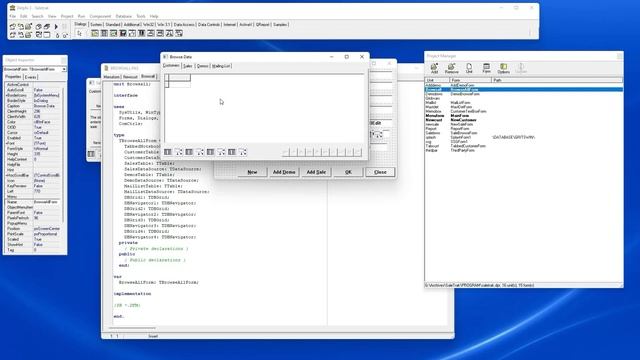The height and width of the screenshot is (360, 640).
Task: Click the Step Over speedbar icon
Action: [64, 35]
